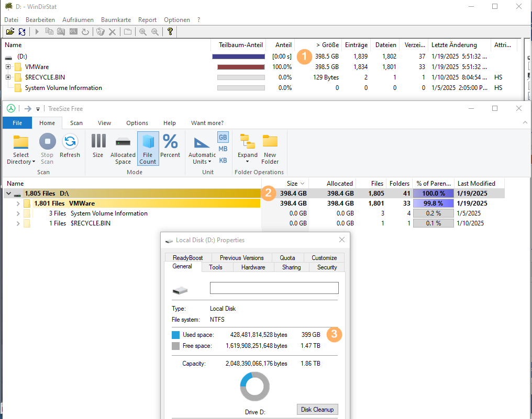Click the Refresh icon in TreeSize ribbon
Screen dimensions: 532x419
(x=70, y=141)
